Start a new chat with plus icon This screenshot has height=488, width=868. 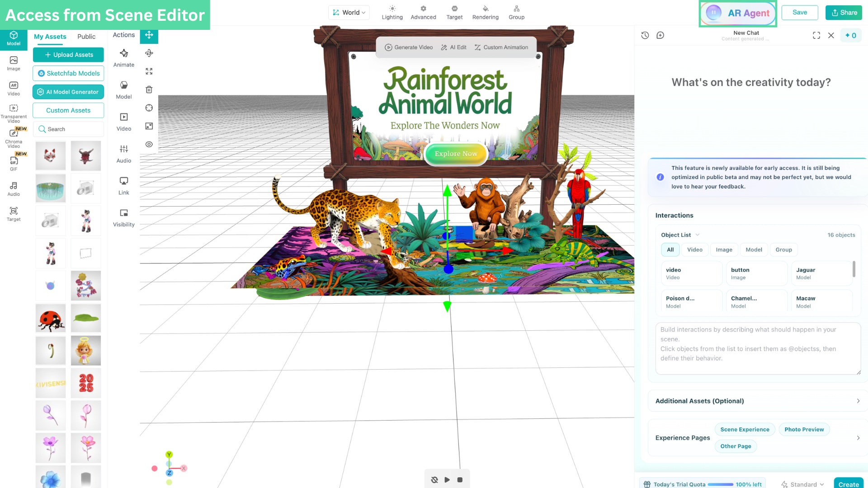[x=660, y=35]
